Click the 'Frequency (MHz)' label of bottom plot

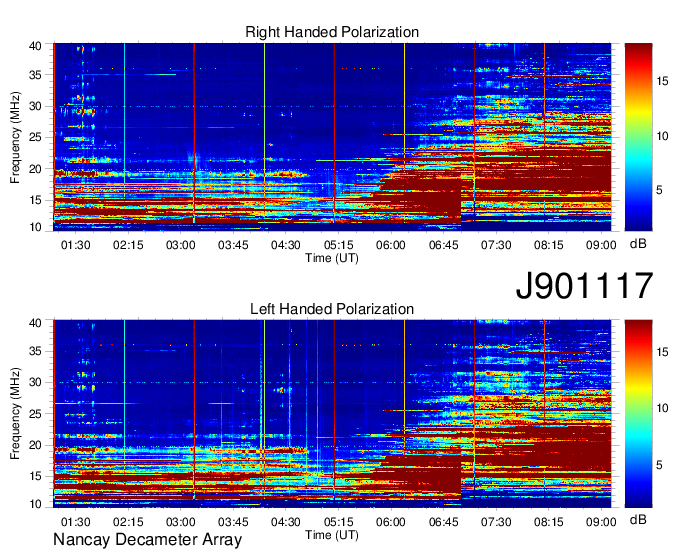click(15, 414)
